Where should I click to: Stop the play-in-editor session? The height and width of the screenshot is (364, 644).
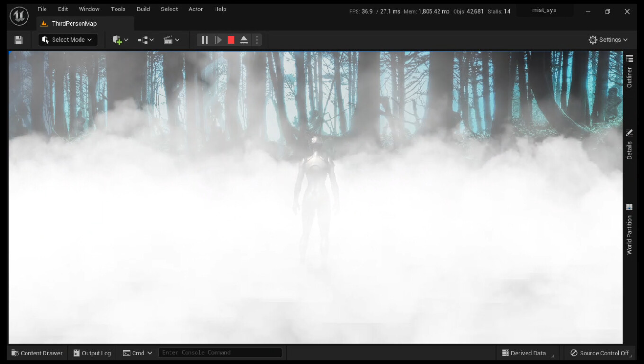click(231, 40)
